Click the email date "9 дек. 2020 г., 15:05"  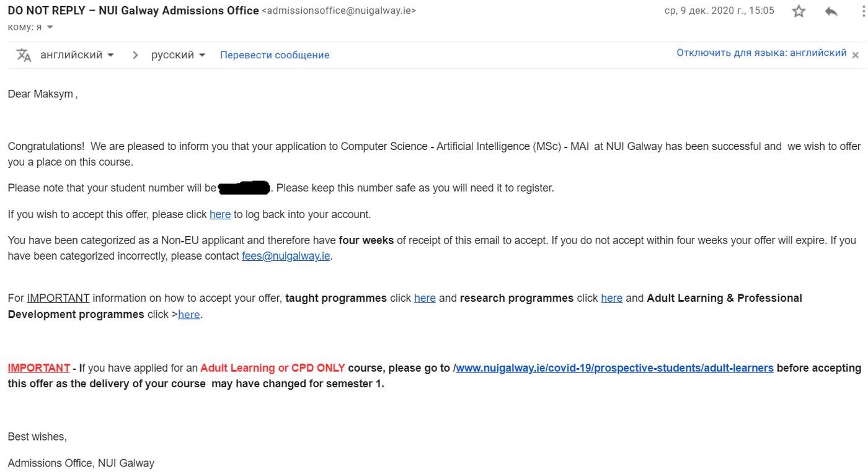(719, 11)
